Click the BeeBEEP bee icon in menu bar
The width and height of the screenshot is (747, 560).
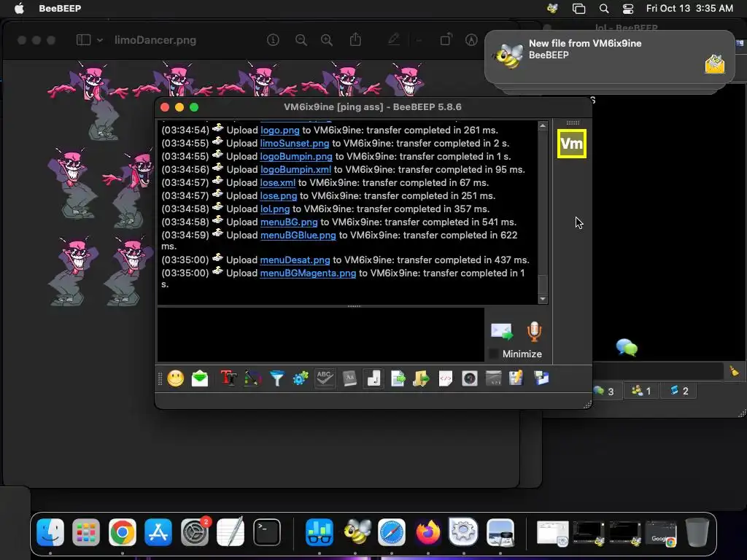pos(553,8)
